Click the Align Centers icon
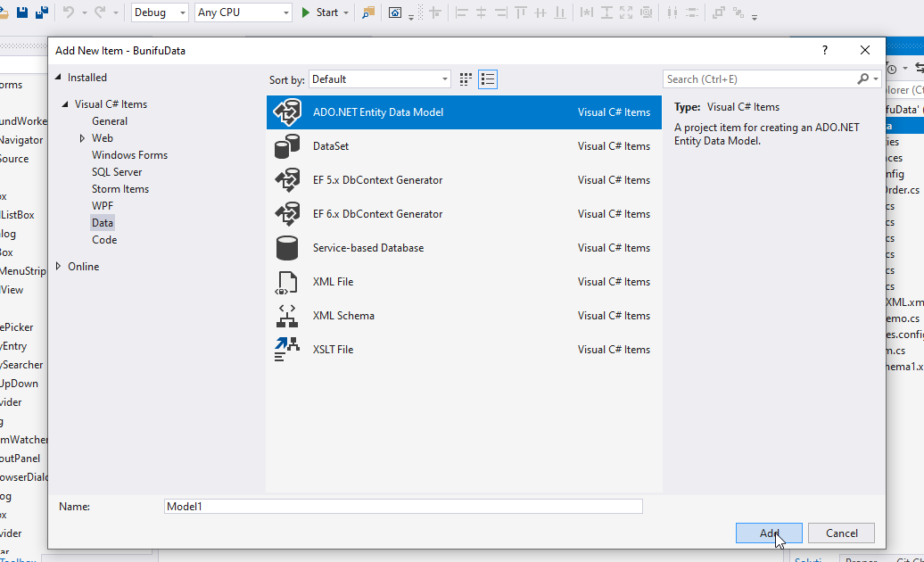Image resolution: width=924 pixels, height=562 pixels. (x=482, y=12)
